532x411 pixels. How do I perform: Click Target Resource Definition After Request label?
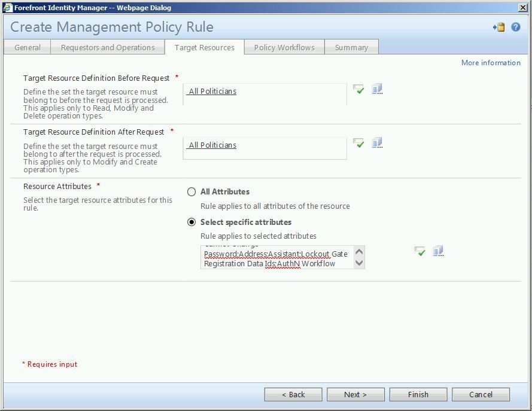click(x=93, y=132)
